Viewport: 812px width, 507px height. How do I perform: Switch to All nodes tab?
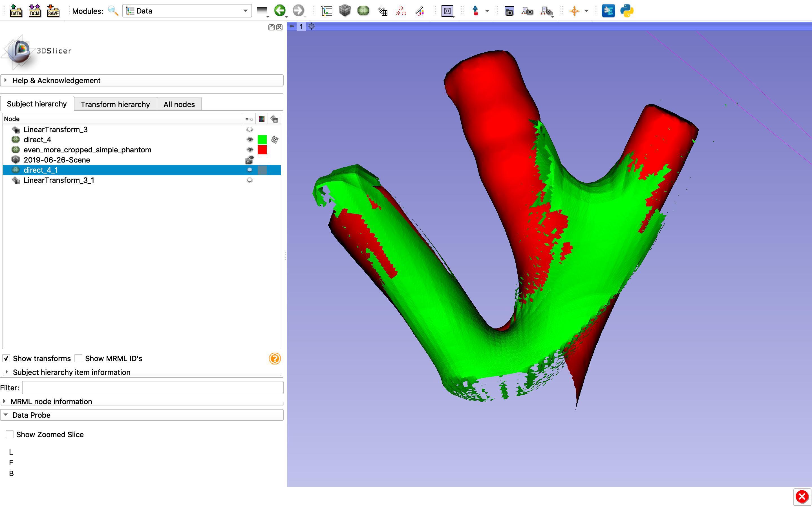point(179,104)
